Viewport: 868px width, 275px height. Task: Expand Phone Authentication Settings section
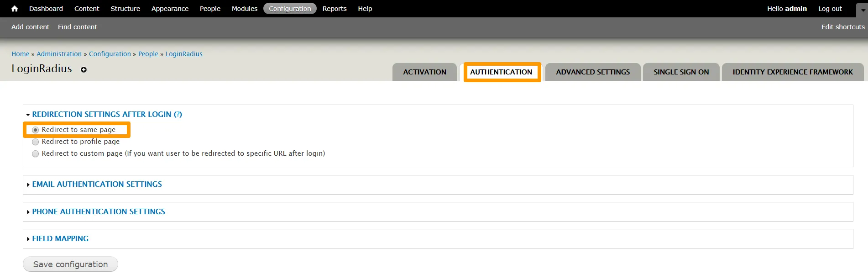point(99,212)
